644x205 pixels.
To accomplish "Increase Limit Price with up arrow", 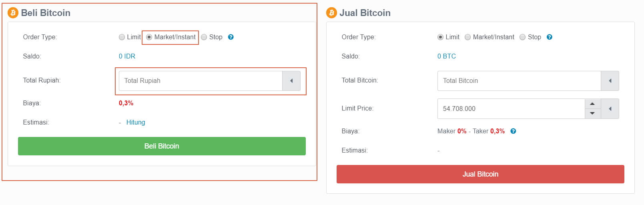I will coord(592,104).
